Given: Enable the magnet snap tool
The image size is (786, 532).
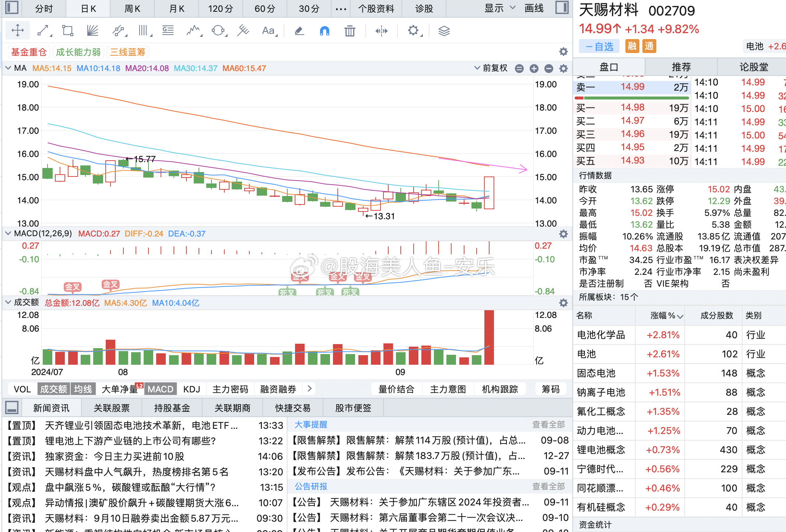Looking at the screenshot, I should (324, 31).
